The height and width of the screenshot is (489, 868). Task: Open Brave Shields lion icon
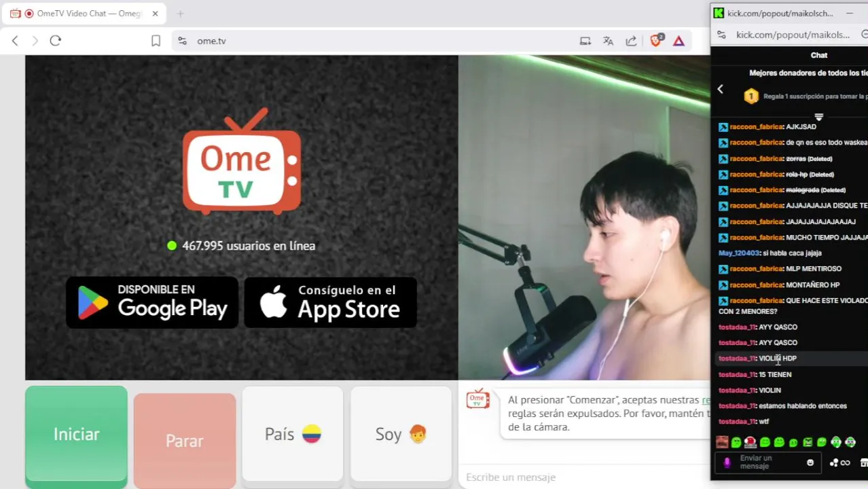[x=656, y=41]
